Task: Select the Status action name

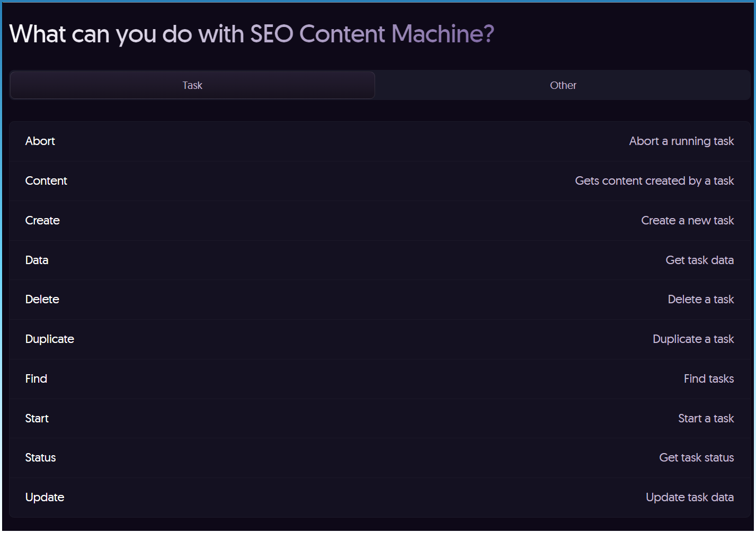Action: [40, 457]
